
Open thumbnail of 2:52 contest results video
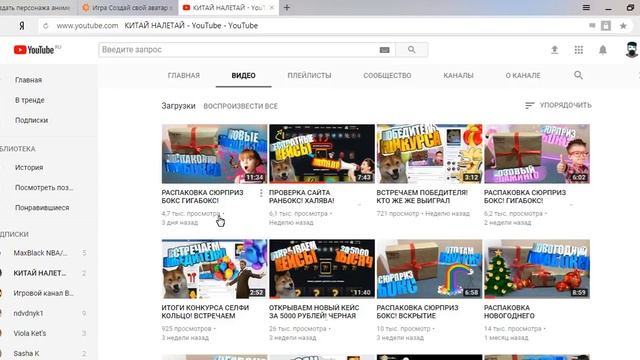(214, 269)
